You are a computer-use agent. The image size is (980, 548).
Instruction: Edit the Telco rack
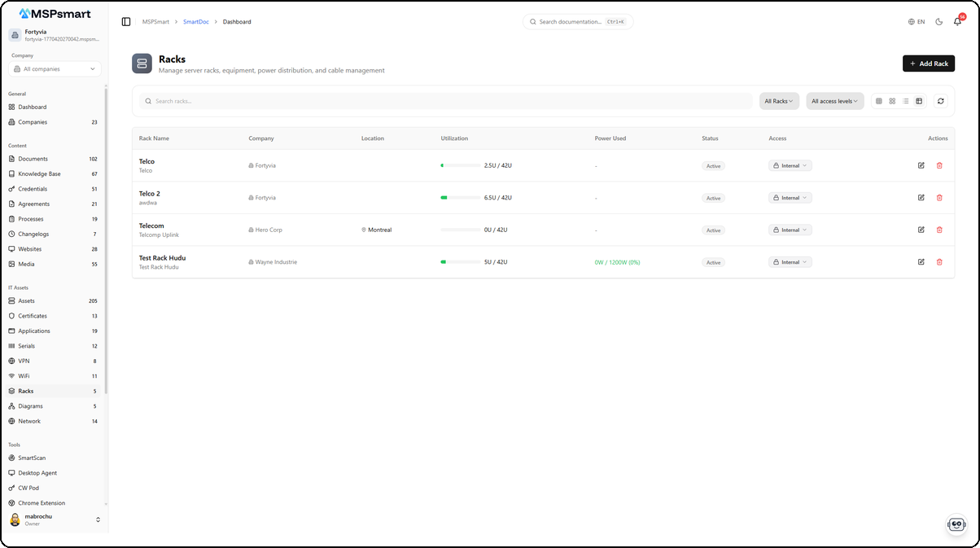[921, 165]
